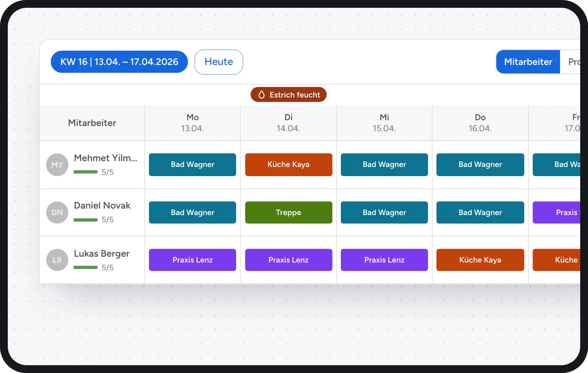The width and height of the screenshot is (588, 373).
Task: Click the Mitarbeiter column header
Action: tap(92, 123)
